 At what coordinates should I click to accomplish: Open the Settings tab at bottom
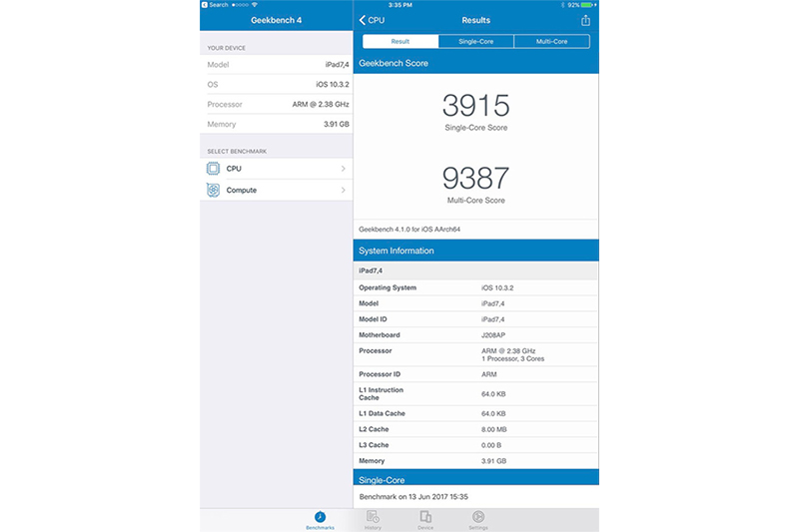[x=478, y=520]
